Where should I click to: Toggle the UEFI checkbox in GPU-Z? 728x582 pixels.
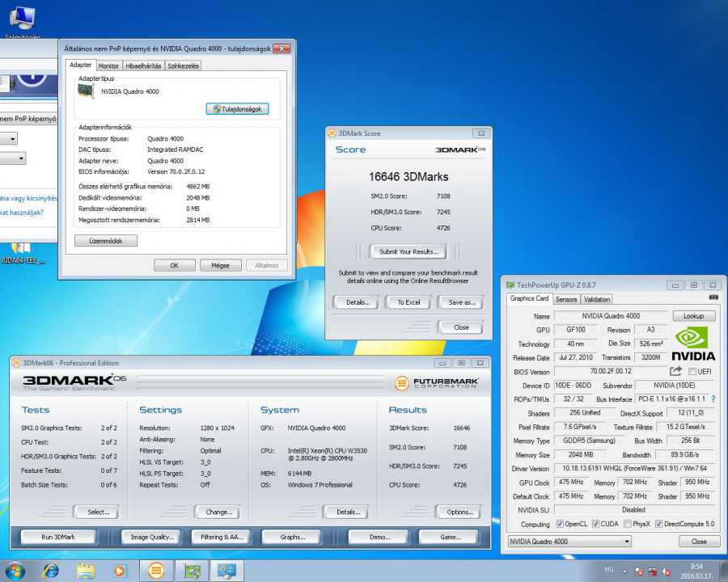pos(692,371)
